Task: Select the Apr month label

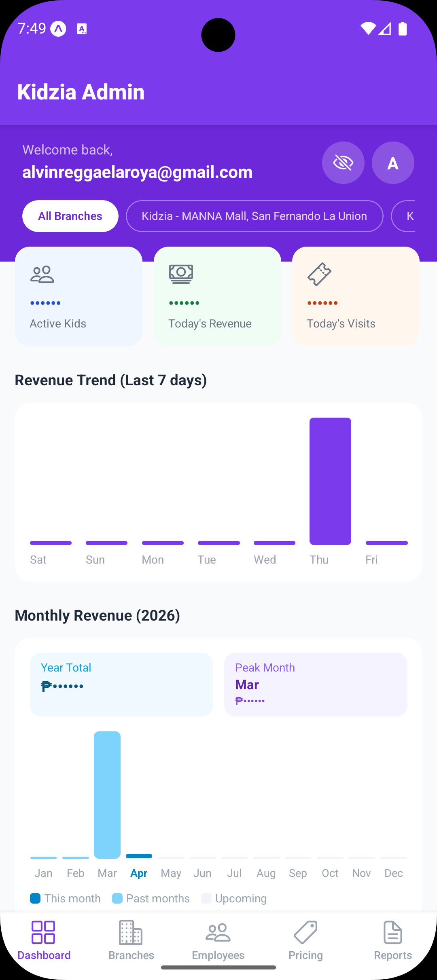Action: click(x=139, y=873)
